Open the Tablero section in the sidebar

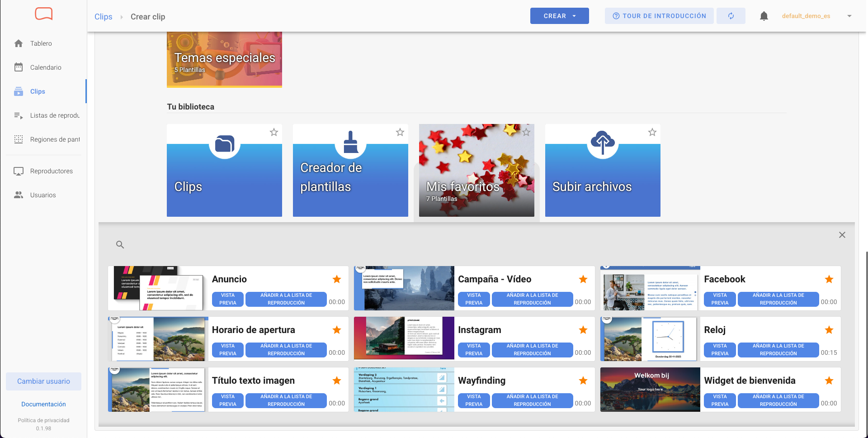[x=42, y=43]
